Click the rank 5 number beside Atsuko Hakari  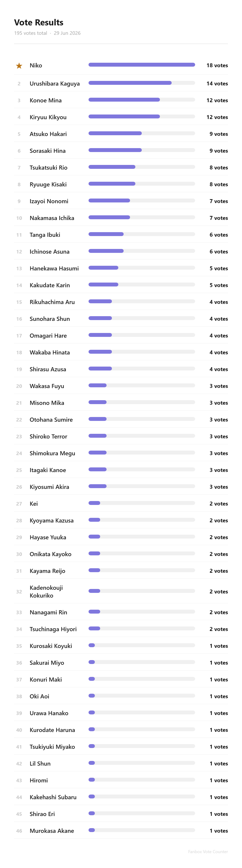pyautogui.click(x=19, y=134)
